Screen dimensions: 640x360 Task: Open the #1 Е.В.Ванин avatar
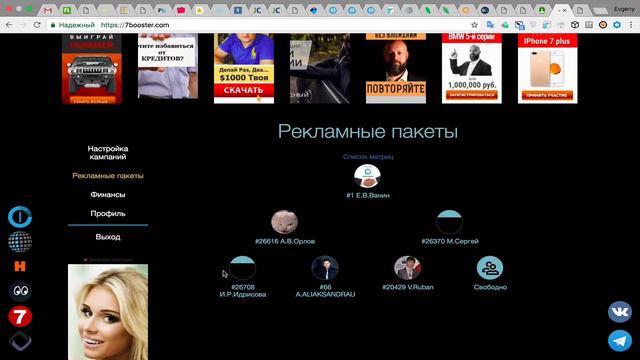(x=367, y=176)
